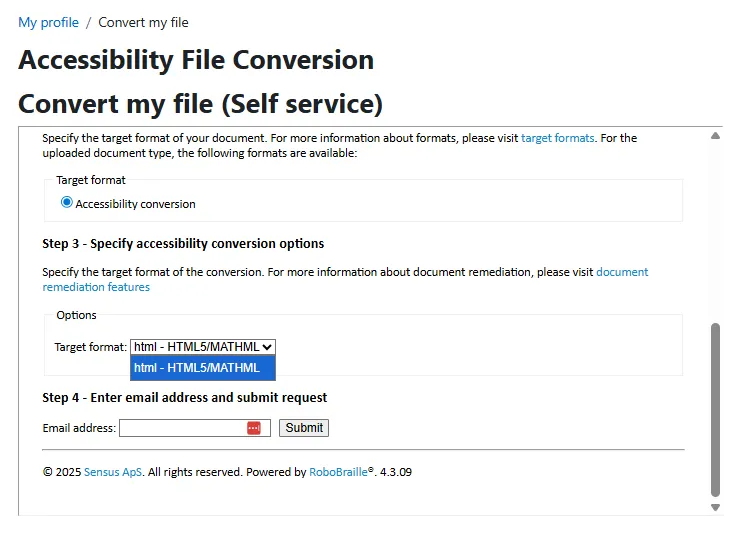The image size is (744, 544).
Task: Open the target formats link
Action: click(x=557, y=138)
